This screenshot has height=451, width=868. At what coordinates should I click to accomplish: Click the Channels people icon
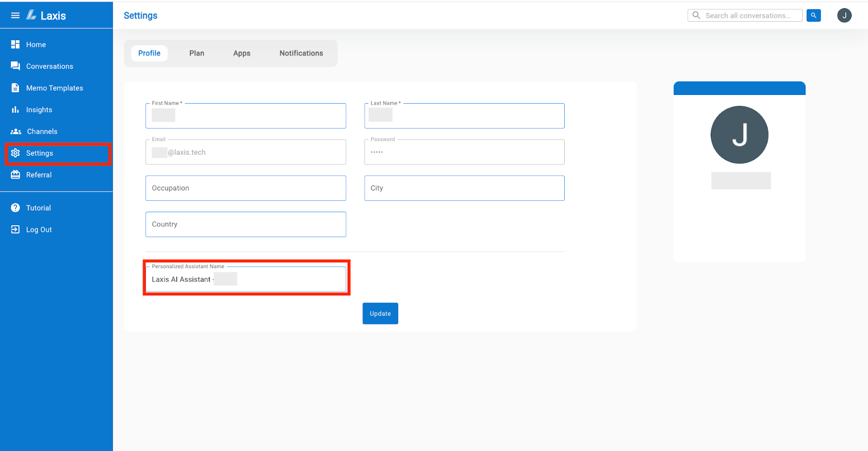click(16, 131)
